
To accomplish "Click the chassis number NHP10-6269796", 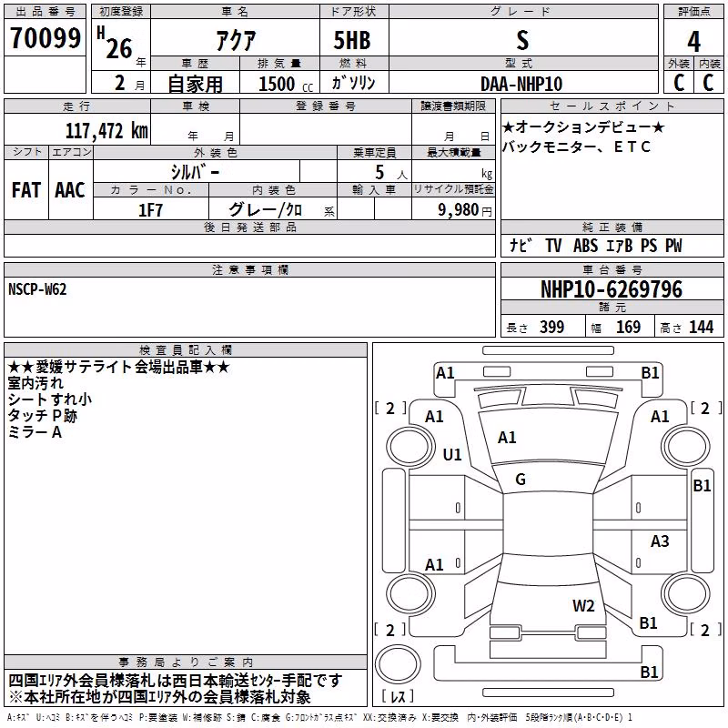I will tap(612, 289).
